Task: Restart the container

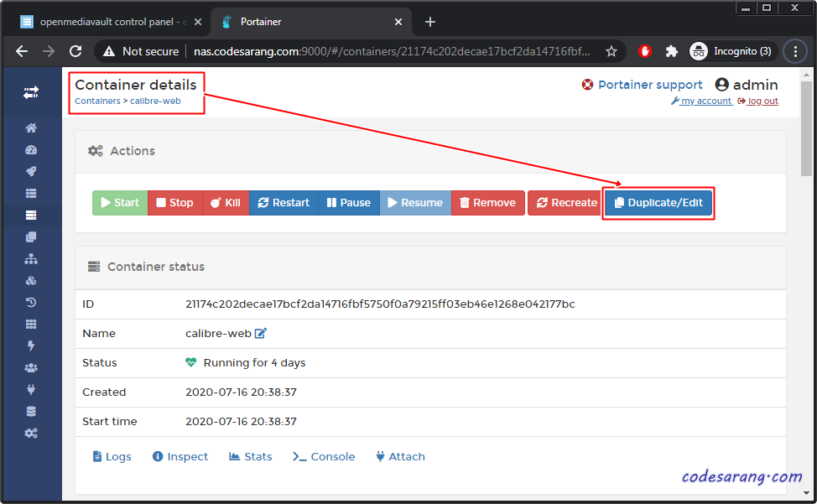Action: click(284, 203)
